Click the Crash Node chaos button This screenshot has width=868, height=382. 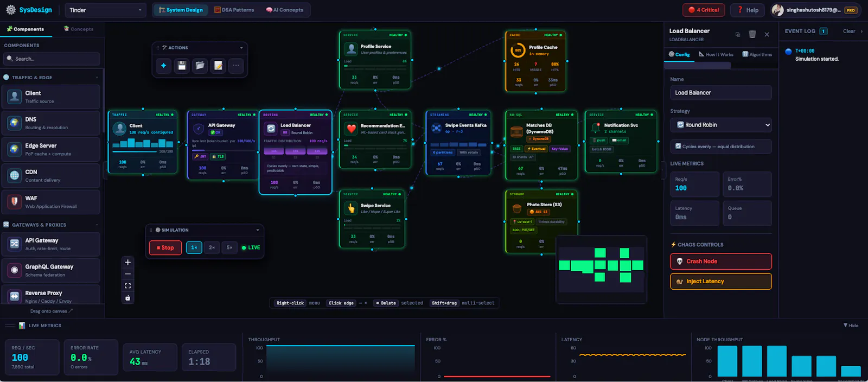click(x=721, y=262)
